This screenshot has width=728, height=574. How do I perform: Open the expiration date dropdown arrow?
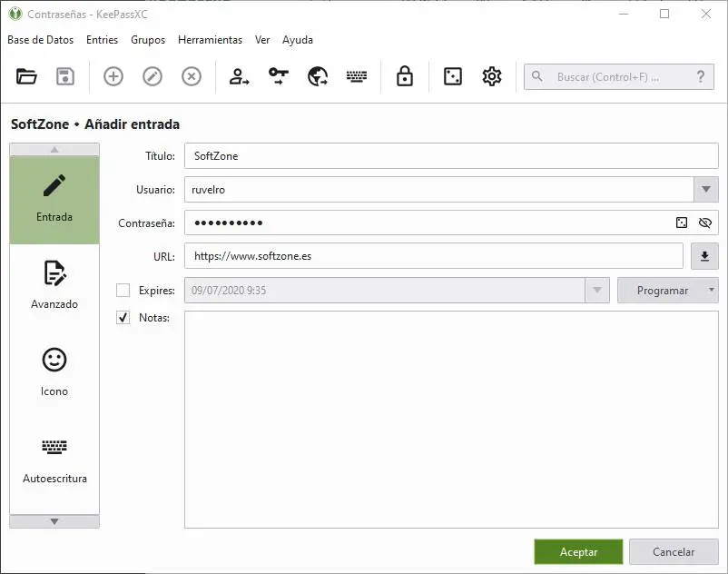[597, 291]
